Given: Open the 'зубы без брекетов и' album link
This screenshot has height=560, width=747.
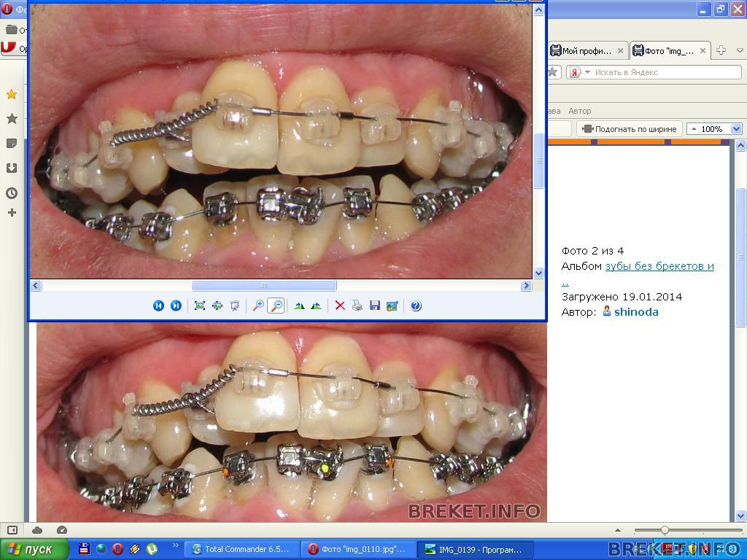Looking at the screenshot, I should [659, 266].
